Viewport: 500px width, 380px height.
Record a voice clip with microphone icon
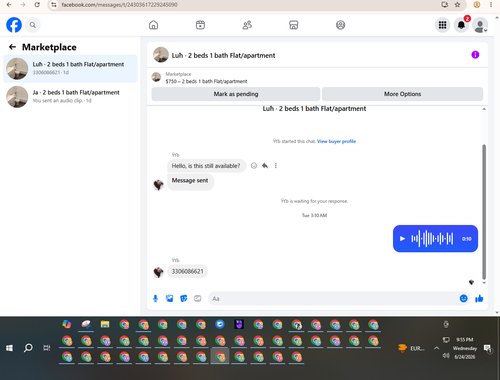tap(155, 298)
